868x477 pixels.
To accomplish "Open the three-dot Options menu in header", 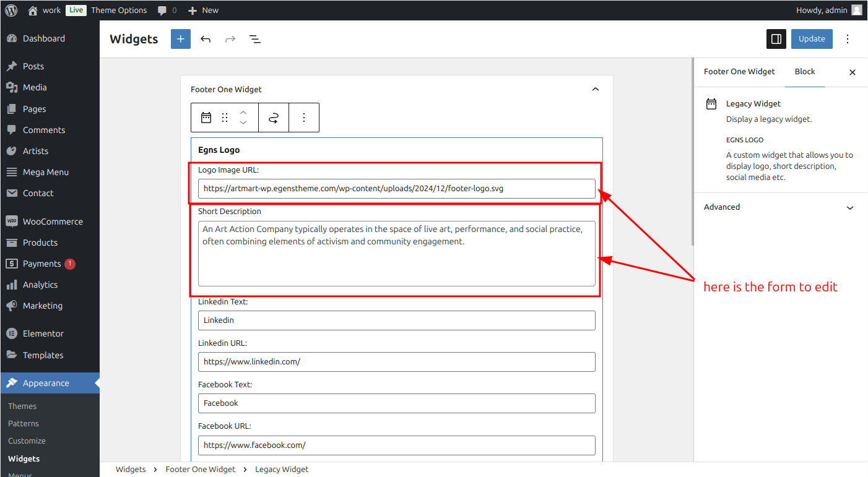I will tap(848, 39).
